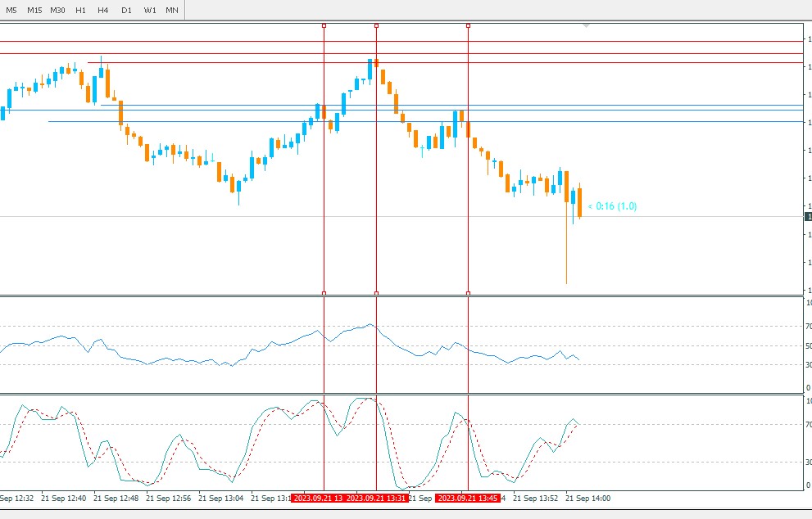Image resolution: width=812 pixels, height=519 pixels.
Task: Click the long lower wick of the orange candle
Action: coord(566,243)
